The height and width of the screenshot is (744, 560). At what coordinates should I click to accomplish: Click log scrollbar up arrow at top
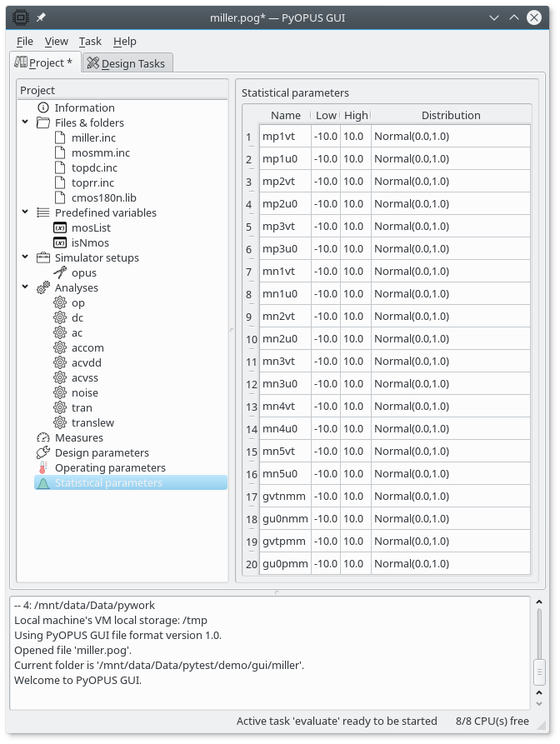539,602
